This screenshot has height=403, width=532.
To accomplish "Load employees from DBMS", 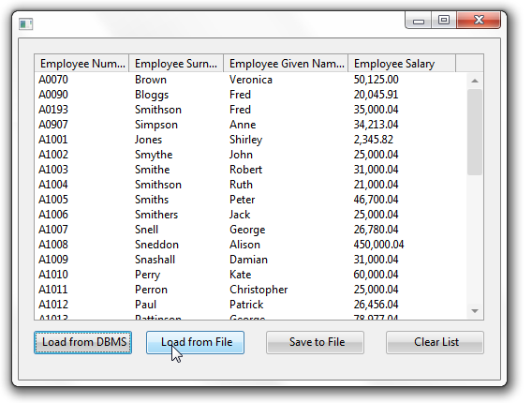I will 82,342.
